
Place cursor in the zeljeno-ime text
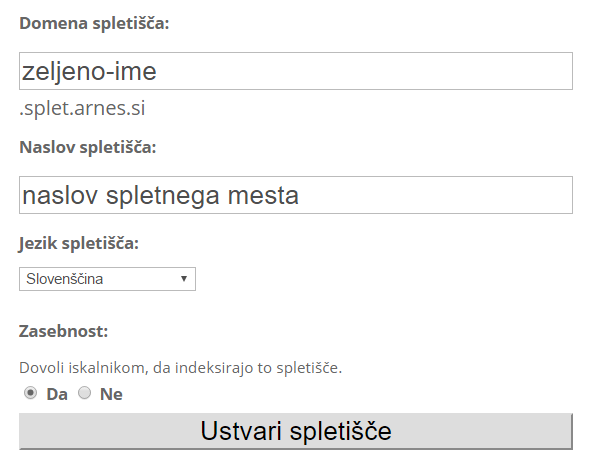coord(89,72)
